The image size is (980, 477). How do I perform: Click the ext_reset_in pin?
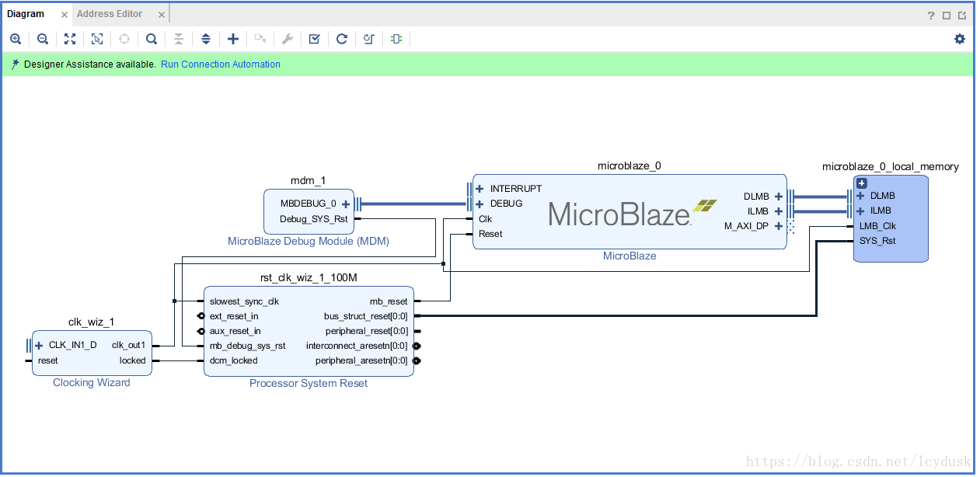(234, 316)
